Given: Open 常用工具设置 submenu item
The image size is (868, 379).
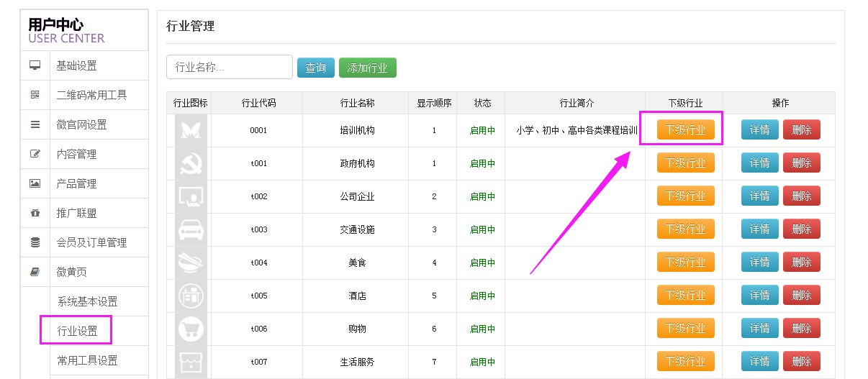Looking at the screenshot, I should (87, 360).
